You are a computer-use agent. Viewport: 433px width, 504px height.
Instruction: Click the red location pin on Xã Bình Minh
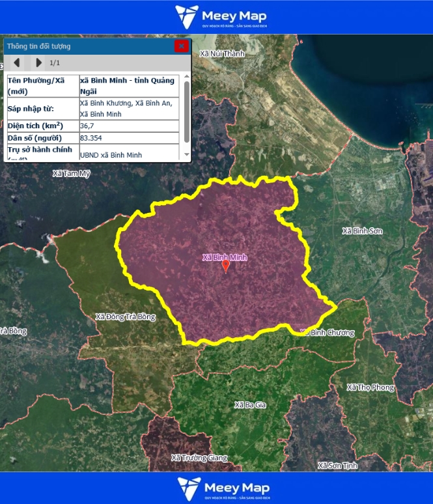tap(226, 266)
